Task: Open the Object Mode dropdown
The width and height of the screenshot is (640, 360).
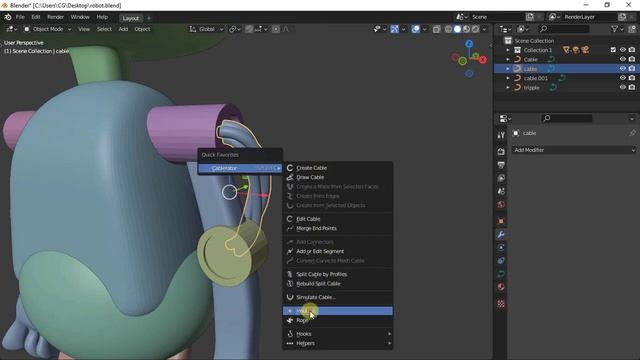Action: click(x=47, y=29)
